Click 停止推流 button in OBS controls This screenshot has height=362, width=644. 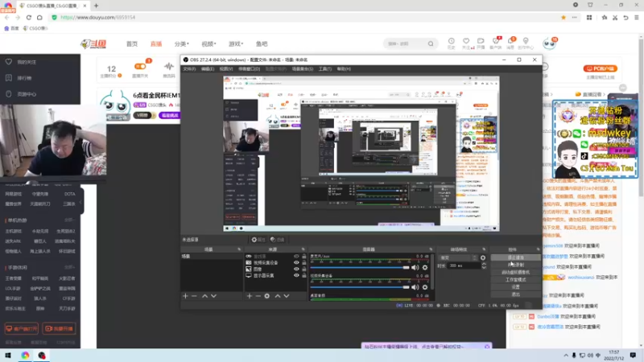515,257
